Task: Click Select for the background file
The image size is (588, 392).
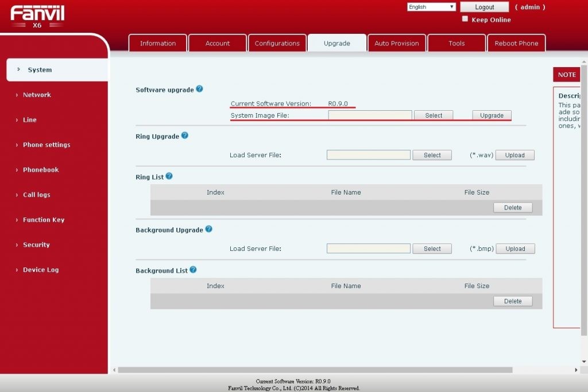Action: (432, 249)
